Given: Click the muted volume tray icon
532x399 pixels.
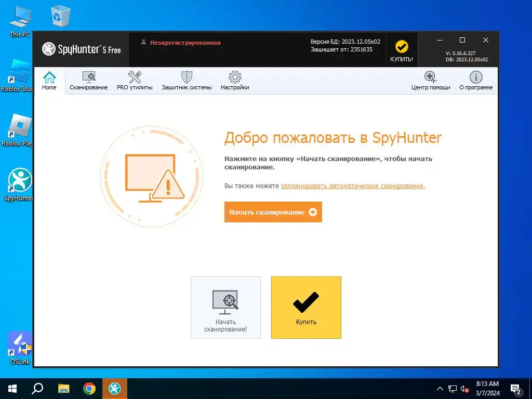Looking at the screenshot, I should 465,389.
